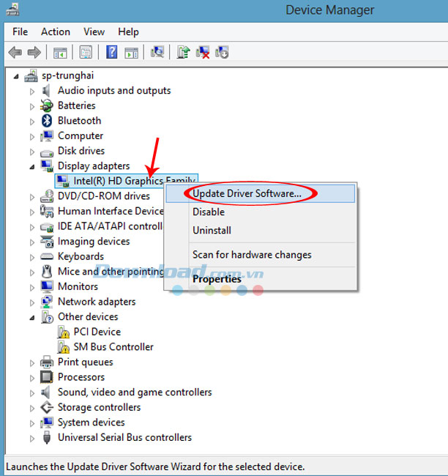This screenshot has width=448, height=476.
Task: Select the SM Bus Controller entry
Action: click(x=113, y=347)
